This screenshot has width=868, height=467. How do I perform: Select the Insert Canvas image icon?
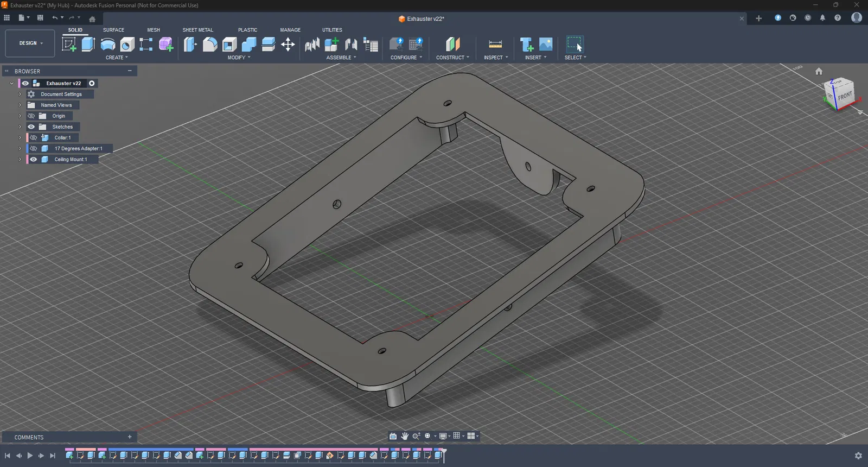coord(546,44)
